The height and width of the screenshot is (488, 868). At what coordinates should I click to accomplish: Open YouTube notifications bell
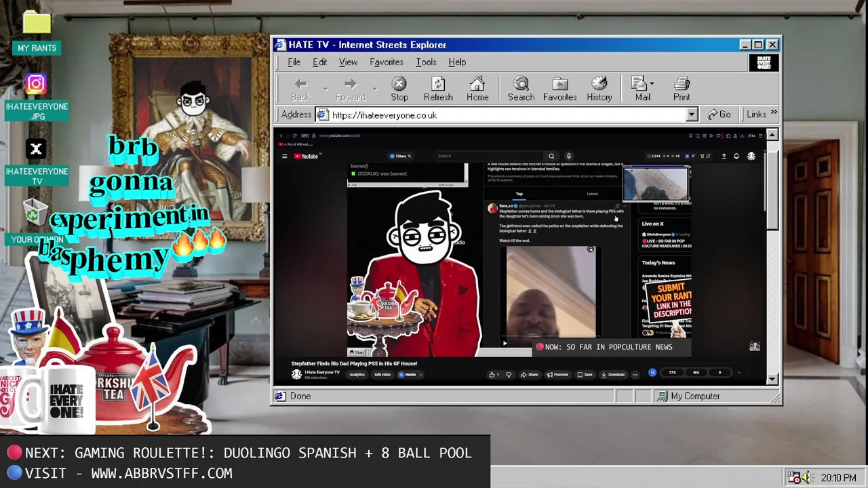click(x=736, y=157)
